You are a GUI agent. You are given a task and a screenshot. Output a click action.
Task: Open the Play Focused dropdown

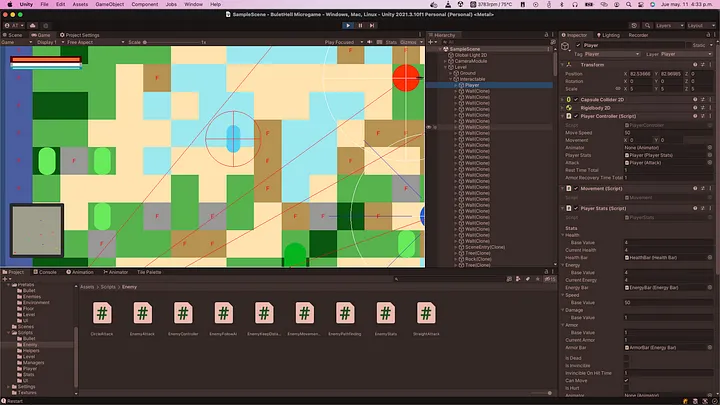tap(343, 42)
